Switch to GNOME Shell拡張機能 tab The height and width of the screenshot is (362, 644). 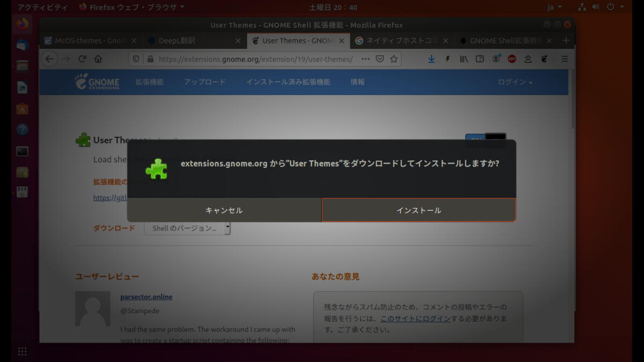[x=506, y=41]
